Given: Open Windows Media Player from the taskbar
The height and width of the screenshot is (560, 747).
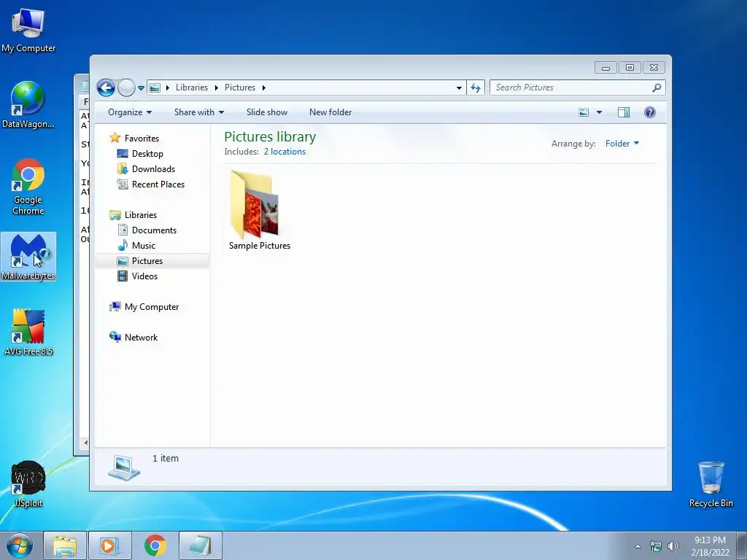Looking at the screenshot, I should 110,545.
